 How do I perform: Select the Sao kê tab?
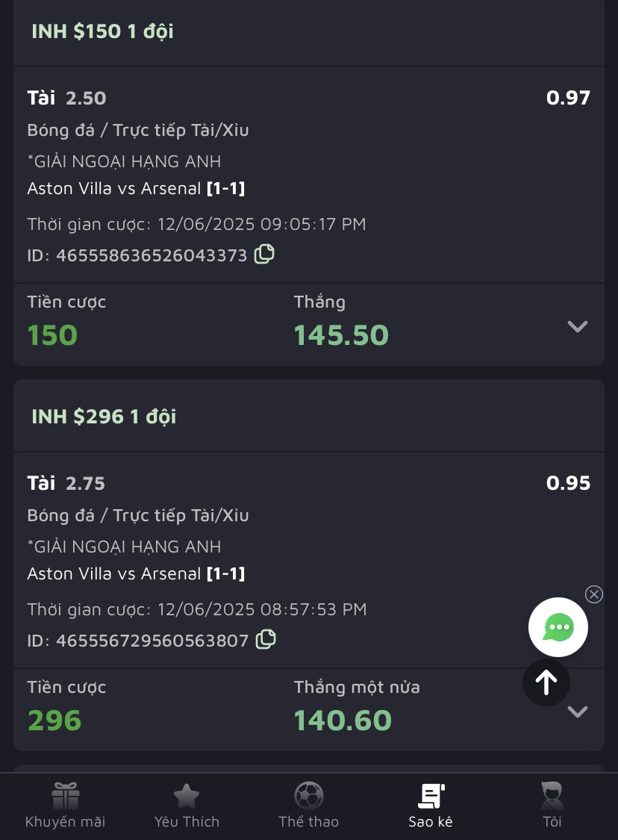click(431, 805)
